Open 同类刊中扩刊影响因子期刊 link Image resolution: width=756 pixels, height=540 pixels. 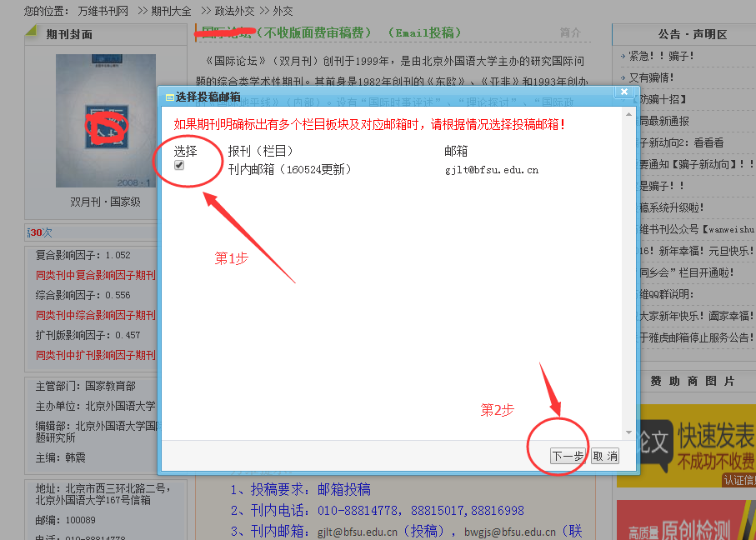click(96, 355)
